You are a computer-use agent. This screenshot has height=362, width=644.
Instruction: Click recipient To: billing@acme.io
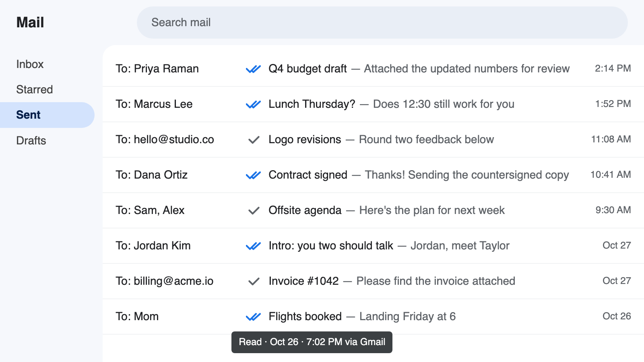165,281
